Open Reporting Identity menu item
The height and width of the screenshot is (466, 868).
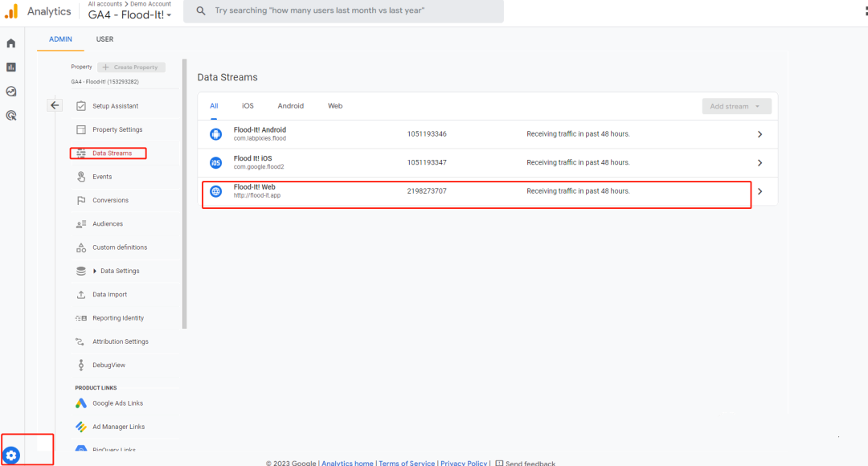[118, 318]
